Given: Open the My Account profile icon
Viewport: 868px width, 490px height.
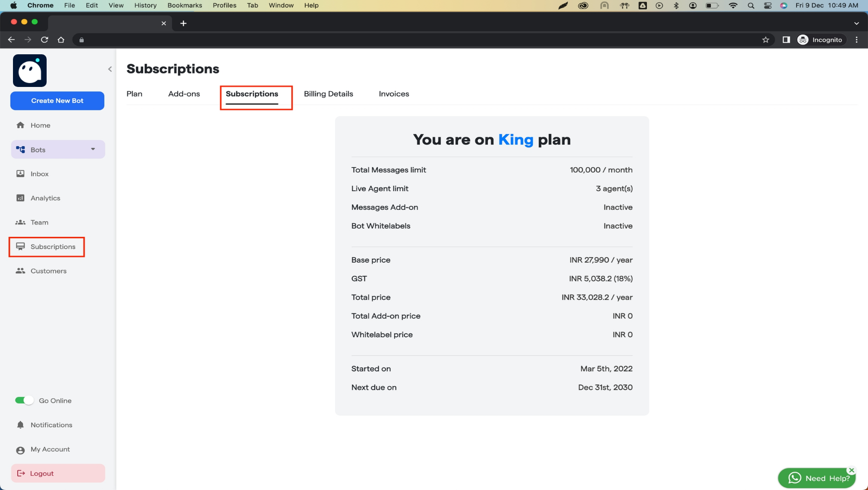Looking at the screenshot, I should 20,450.
